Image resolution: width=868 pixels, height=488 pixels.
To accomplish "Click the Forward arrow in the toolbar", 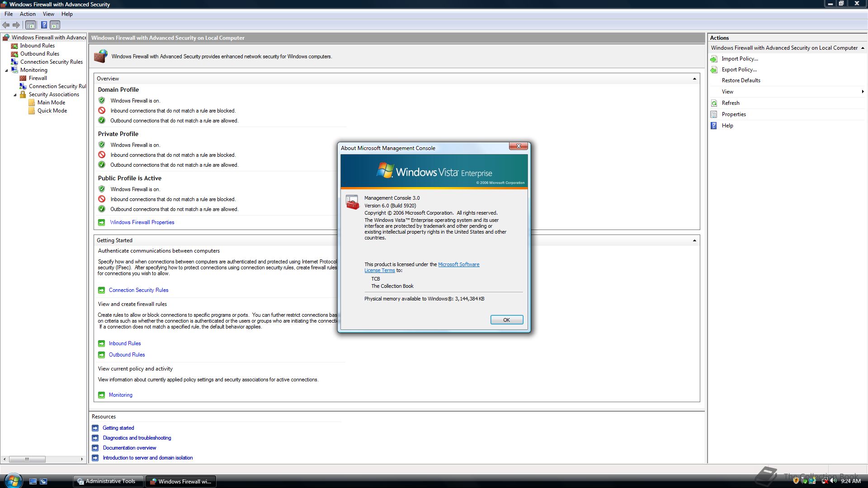I will (16, 25).
